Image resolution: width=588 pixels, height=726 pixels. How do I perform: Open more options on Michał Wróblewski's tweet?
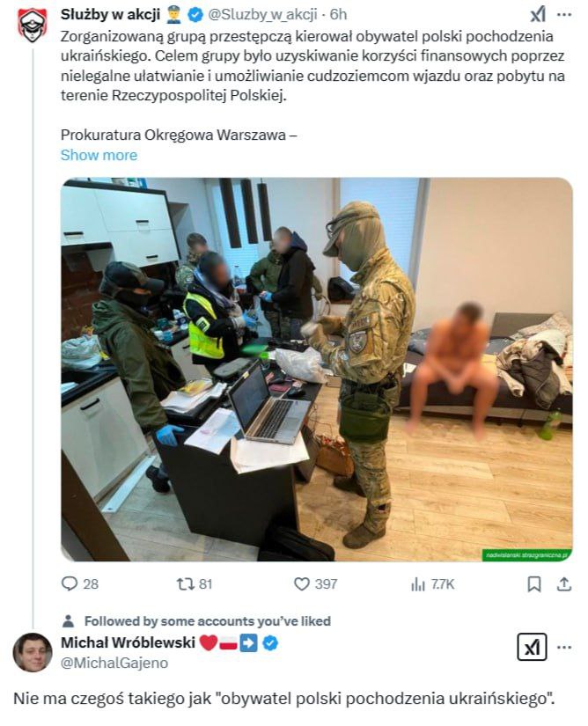click(x=564, y=647)
